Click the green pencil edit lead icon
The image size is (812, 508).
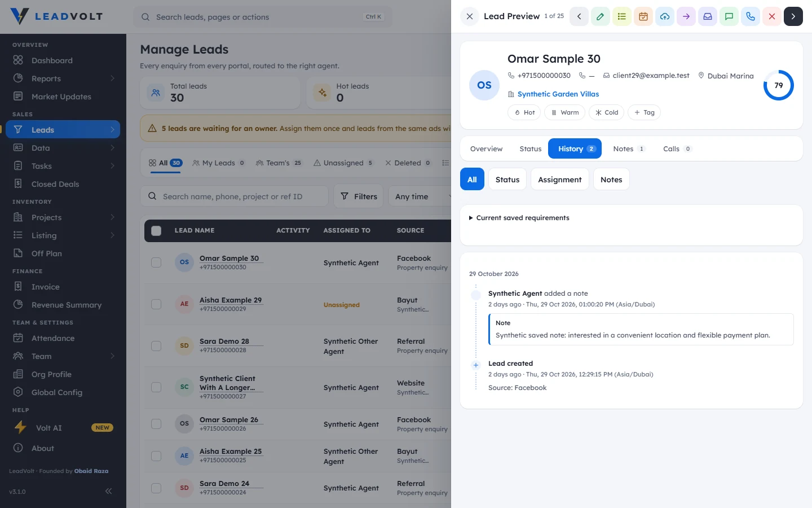click(x=601, y=16)
